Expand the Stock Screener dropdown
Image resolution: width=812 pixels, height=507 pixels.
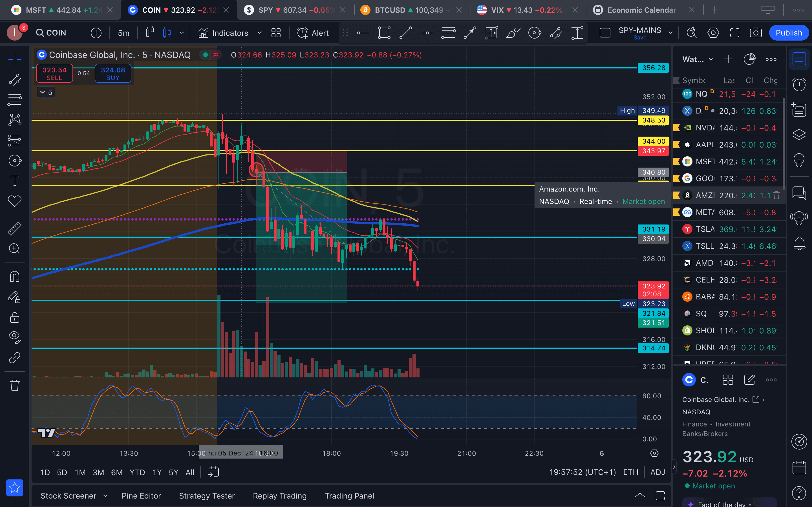point(106,496)
